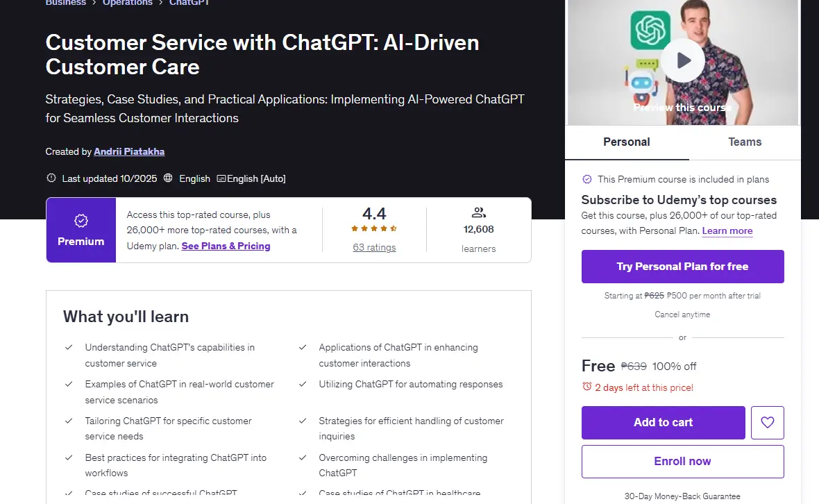Click the closed captions icon
The image size is (819, 504).
[x=221, y=178]
